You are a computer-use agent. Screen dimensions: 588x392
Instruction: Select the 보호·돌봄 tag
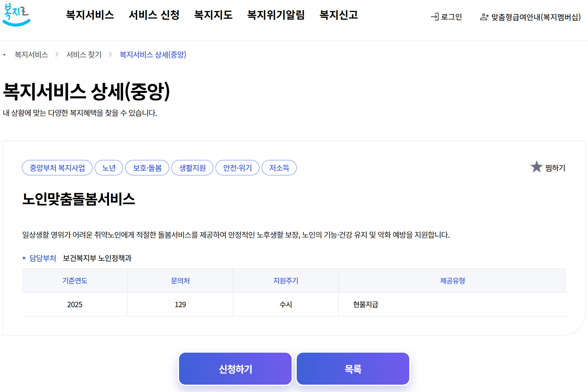147,168
